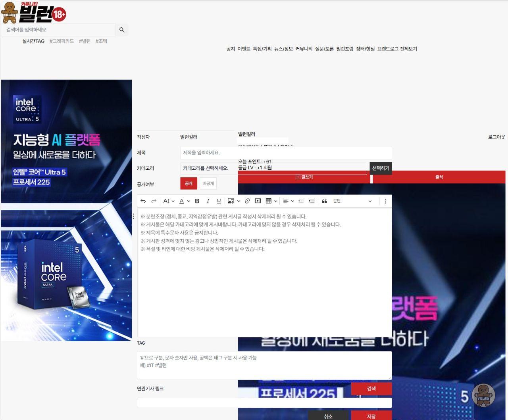Click the red 저장 save button

click(371, 416)
